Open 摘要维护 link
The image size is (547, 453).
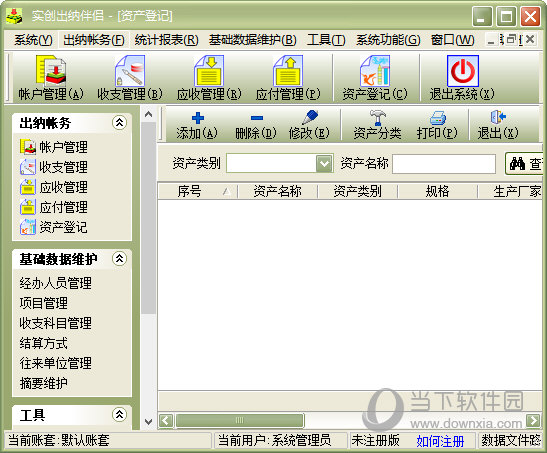(44, 383)
